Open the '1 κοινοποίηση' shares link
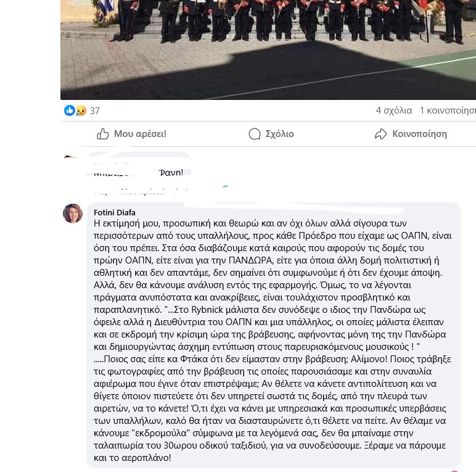Viewport: 476px width, 472px height. tap(448, 110)
